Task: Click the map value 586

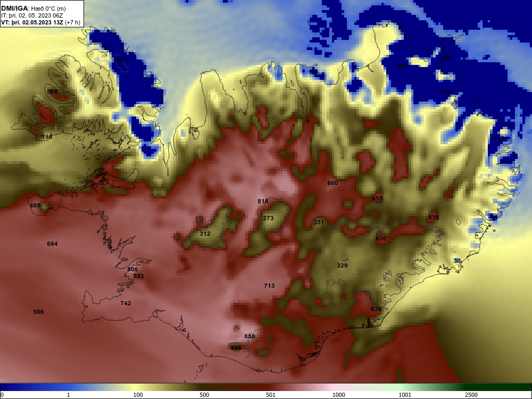Action: 38,312
